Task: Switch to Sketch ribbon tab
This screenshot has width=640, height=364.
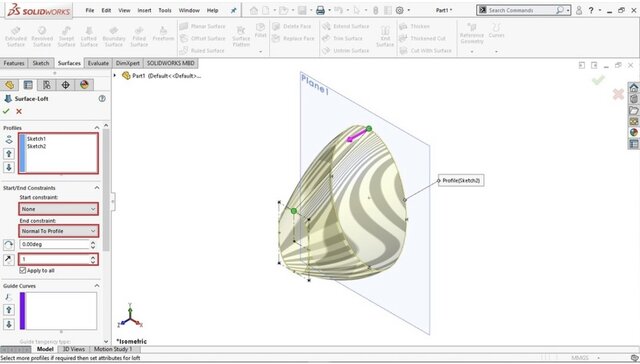Action: click(x=41, y=63)
